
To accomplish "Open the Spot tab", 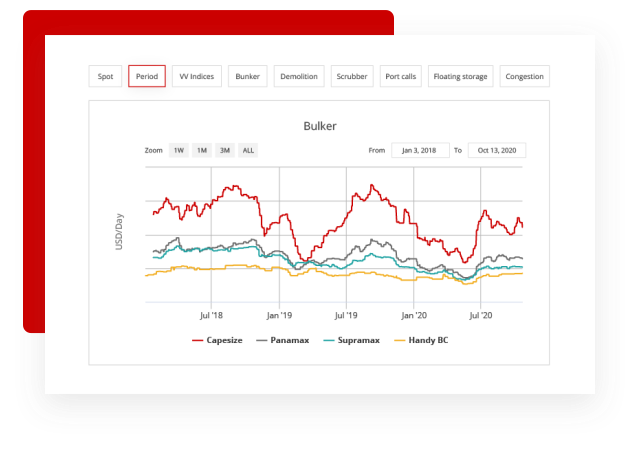I will pos(105,76).
